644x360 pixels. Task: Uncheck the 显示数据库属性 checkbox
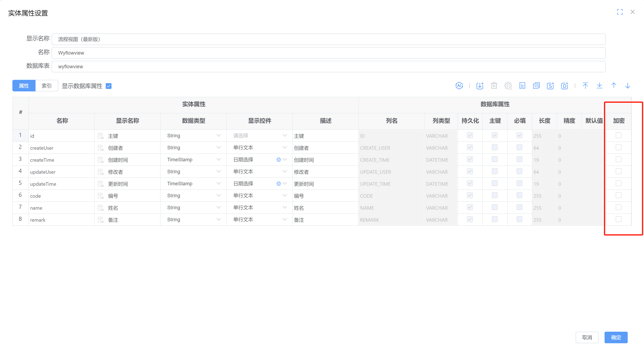108,86
